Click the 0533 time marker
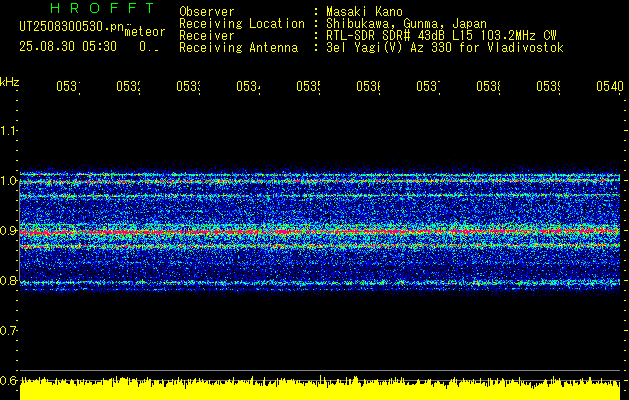629x400 pixels. [188, 86]
